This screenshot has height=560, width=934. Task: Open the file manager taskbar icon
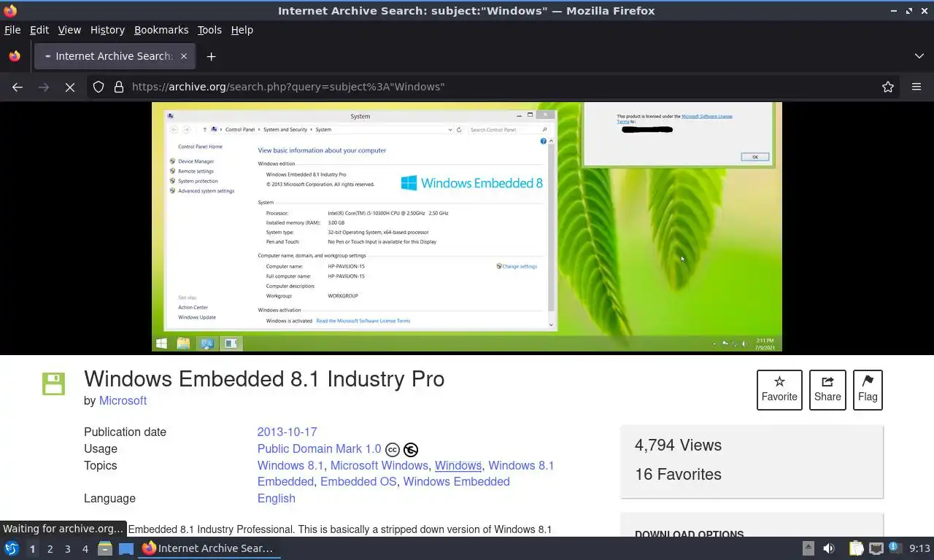[x=105, y=548]
